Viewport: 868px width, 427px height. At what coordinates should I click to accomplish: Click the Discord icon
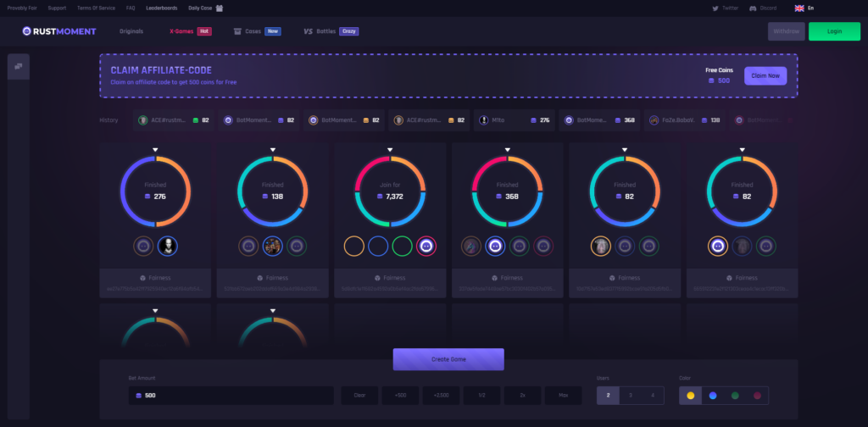(x=753, y=8)
